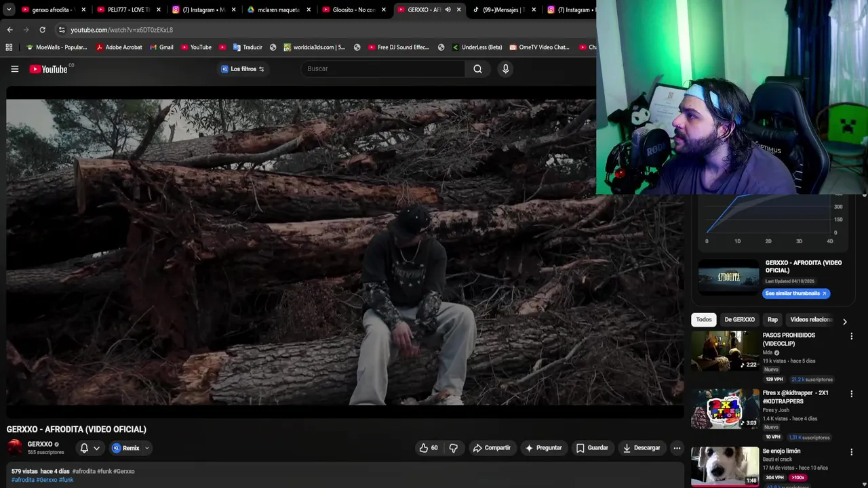This screenshot has width=868, height=488.
Task: Show more chips with the right arrow
Action: [844, 321]
